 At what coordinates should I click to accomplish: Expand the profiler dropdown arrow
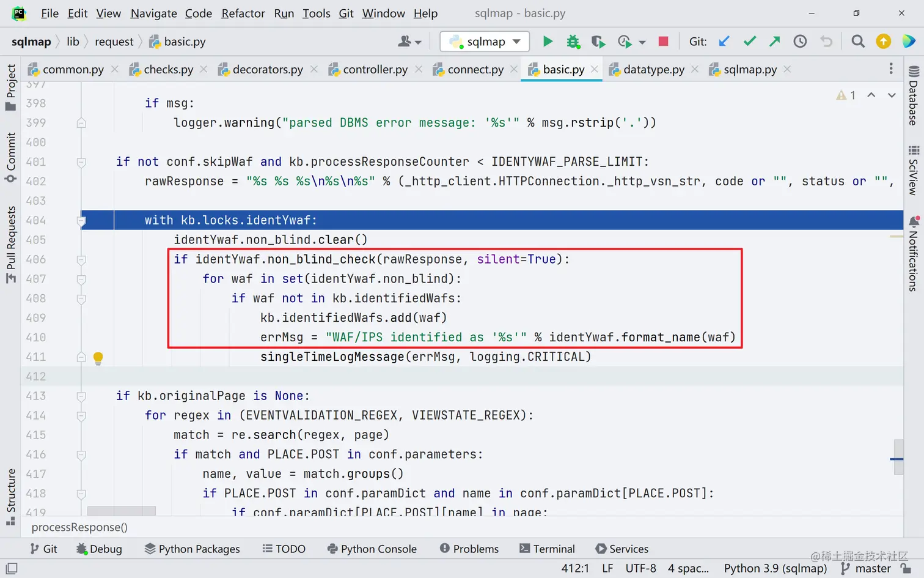[x=642, y=42]
